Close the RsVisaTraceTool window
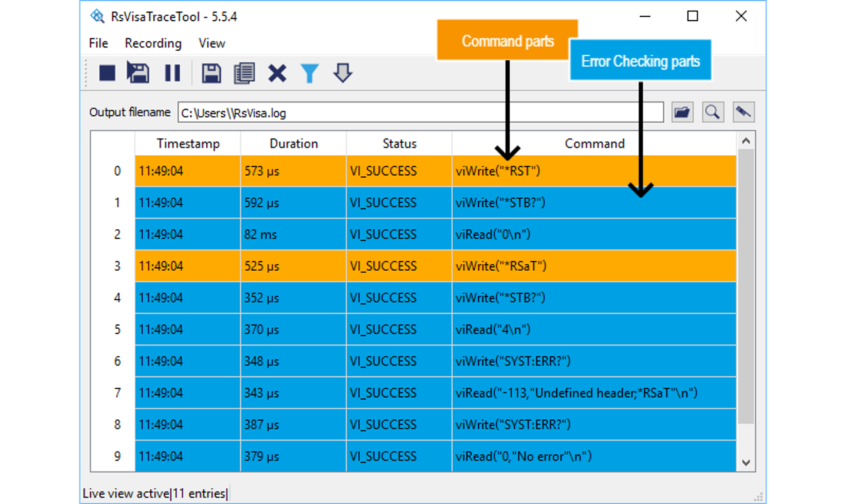 pos(741,16)
